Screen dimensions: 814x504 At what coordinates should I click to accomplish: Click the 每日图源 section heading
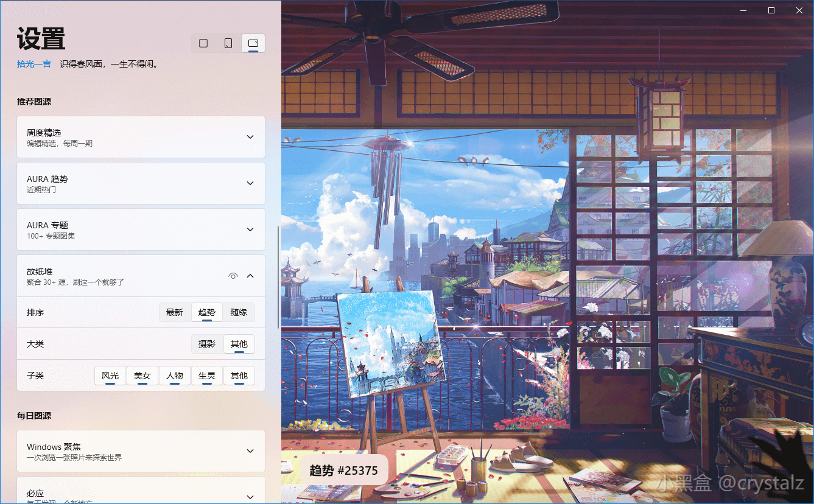pos(34,416)
